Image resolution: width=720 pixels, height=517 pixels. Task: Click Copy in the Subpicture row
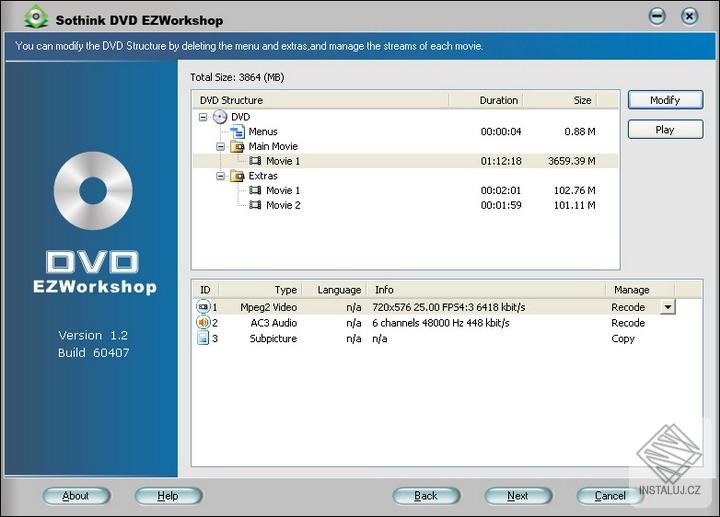click(x=623, y=338)
